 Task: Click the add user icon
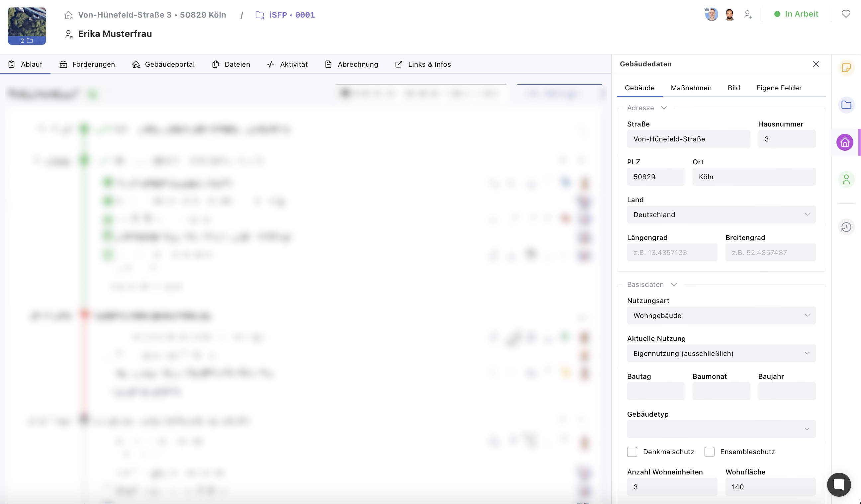748,14
